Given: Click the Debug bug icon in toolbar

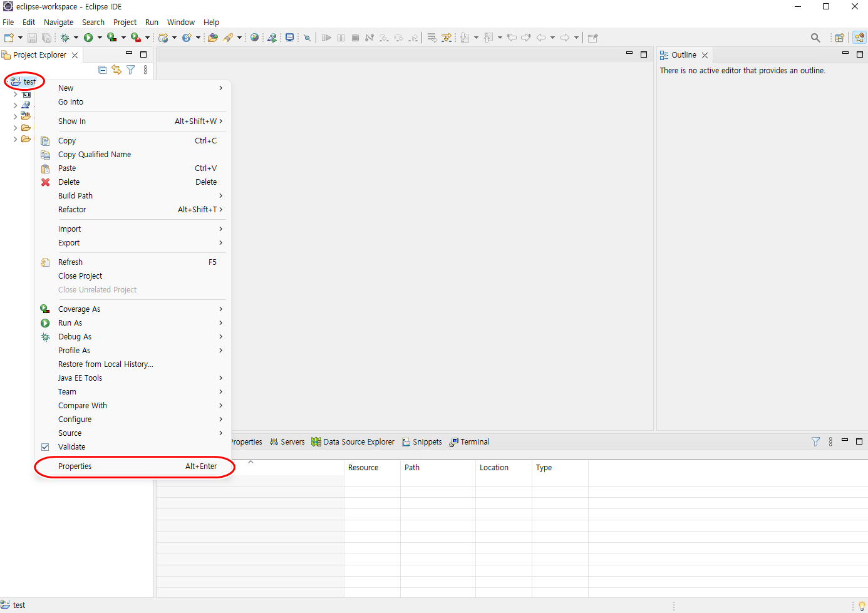Looking at the screenshot, I should pos(65,38).
